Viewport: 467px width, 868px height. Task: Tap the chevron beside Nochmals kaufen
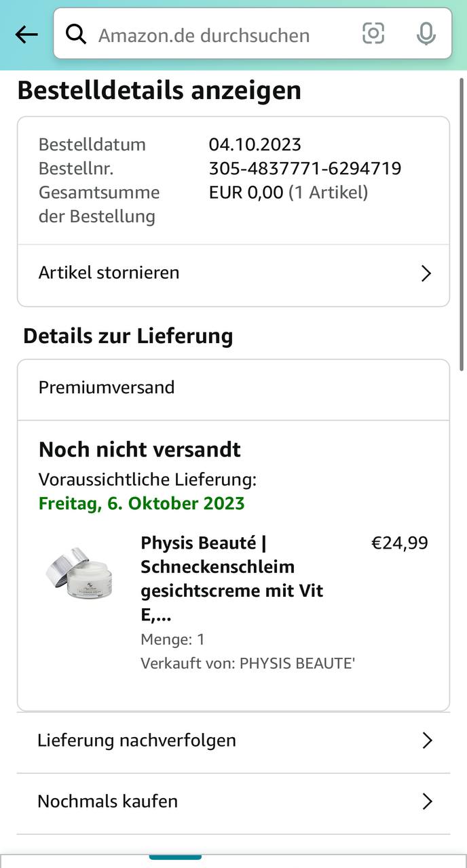tap(427, 802)
